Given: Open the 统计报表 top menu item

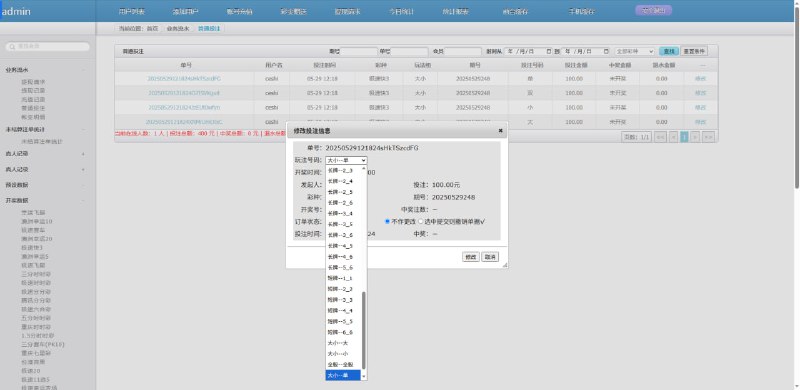Looking at the screenshot, I should click(x=456, y=11).
